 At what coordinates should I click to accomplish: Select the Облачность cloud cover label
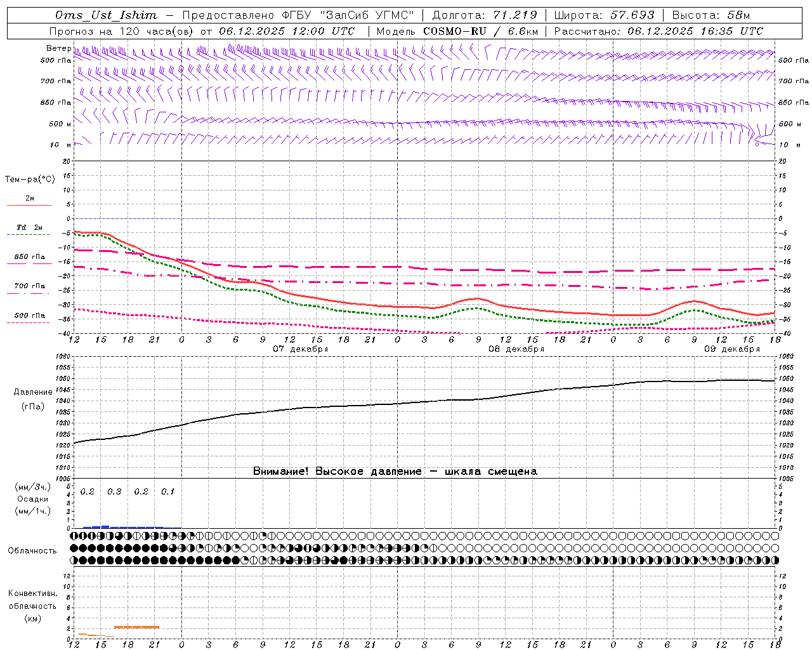pos(32,550)
